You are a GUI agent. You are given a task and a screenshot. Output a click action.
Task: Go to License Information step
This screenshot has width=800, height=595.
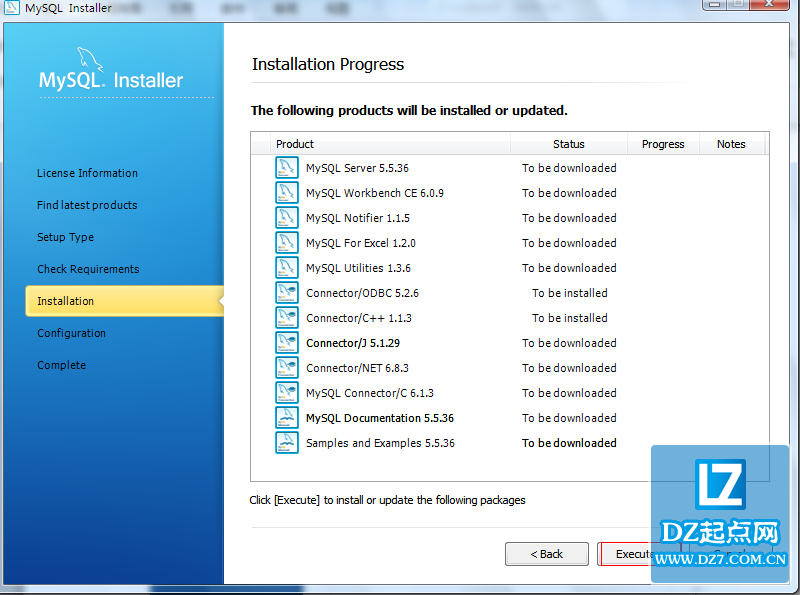coord(87,173)
